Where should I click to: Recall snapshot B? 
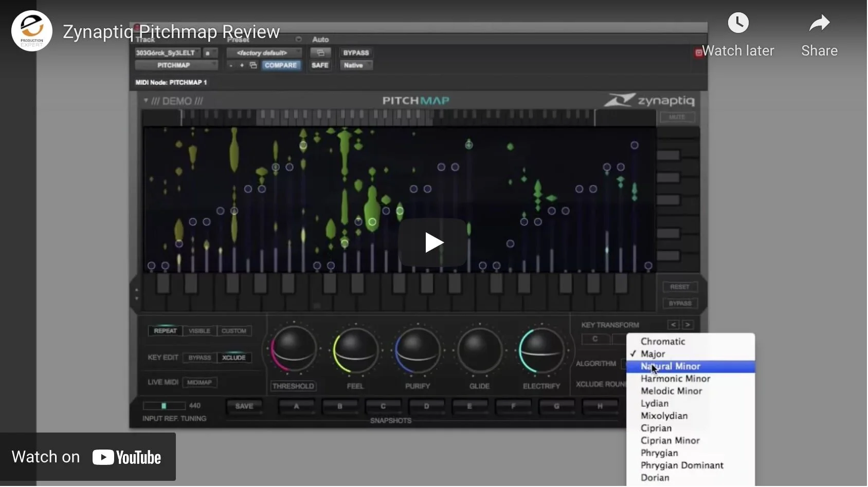[x=339, y=406]
